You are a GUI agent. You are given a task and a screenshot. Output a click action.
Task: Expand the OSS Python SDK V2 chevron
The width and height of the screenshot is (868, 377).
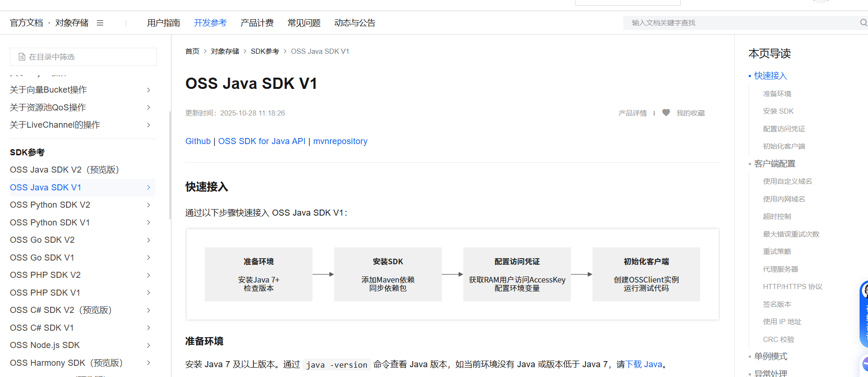tap(149, 205)
